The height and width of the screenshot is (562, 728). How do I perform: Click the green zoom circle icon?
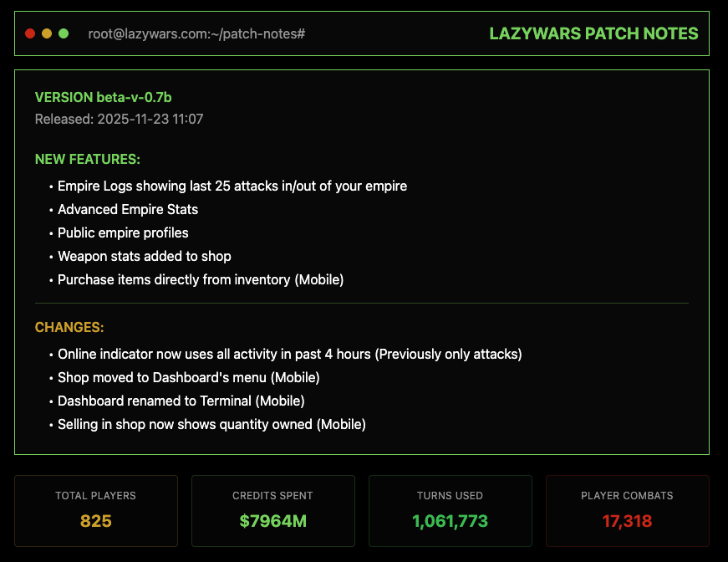tap(62, 33)
